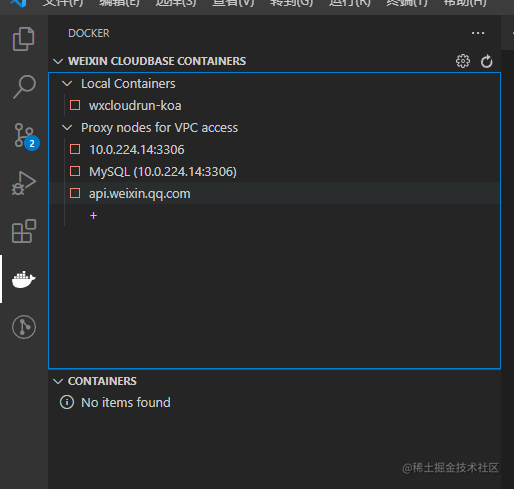
Task: Toggle status square for api.weixin.qq.com node
Action: point(75,193)
